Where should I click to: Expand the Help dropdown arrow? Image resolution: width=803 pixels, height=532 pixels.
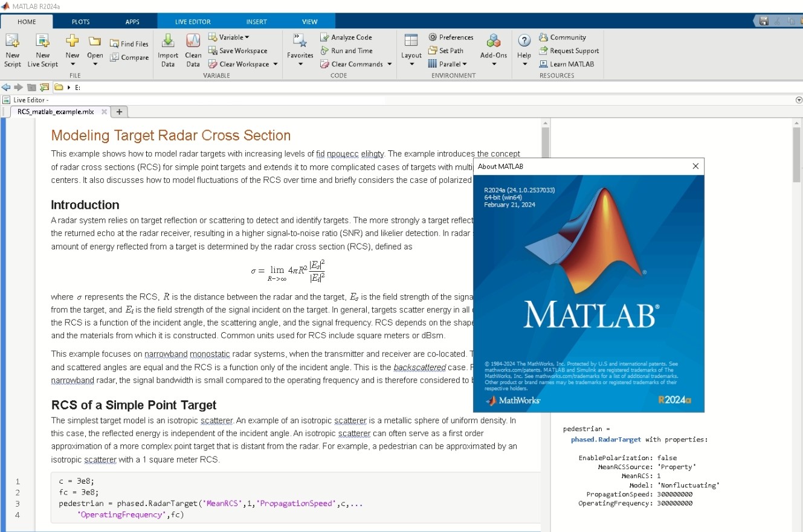coord(524,64)
